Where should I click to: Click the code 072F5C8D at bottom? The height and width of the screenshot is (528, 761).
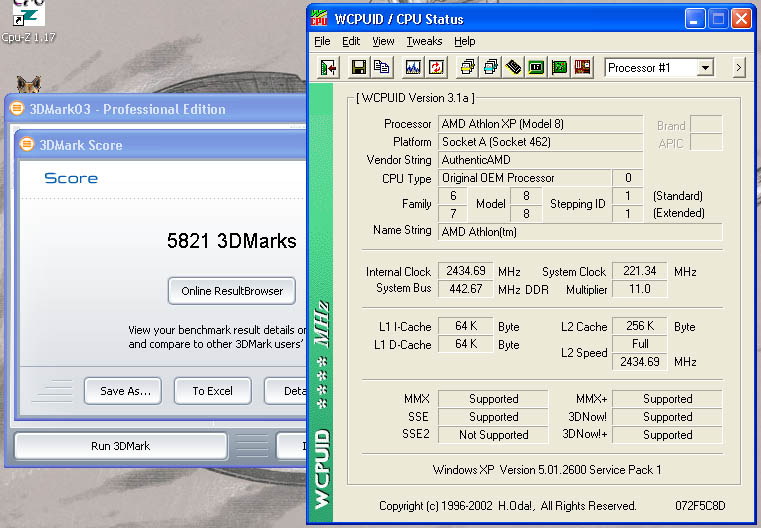click(x=700, y=506)
